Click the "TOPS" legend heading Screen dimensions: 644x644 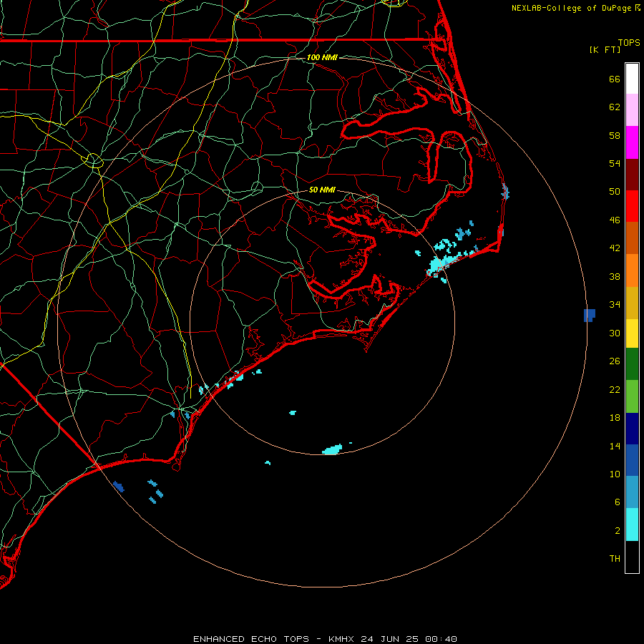(x=629, y=42)
